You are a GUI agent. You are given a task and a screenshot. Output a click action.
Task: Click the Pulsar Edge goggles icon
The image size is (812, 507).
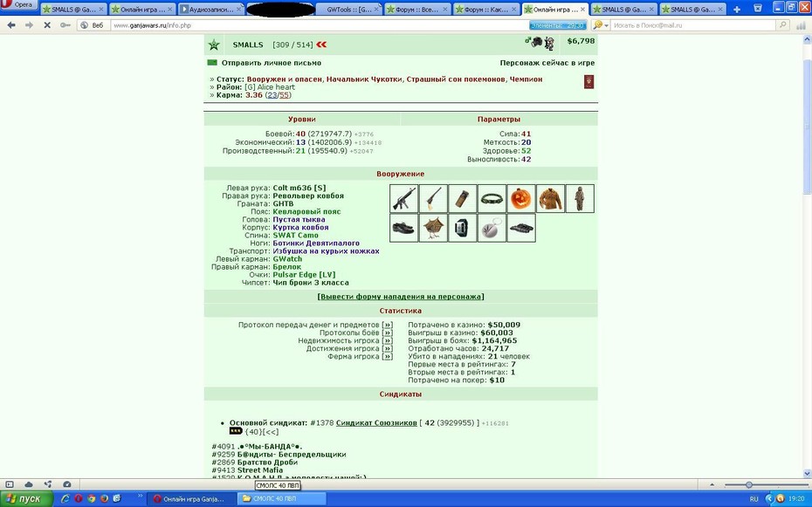click(521, 228)
